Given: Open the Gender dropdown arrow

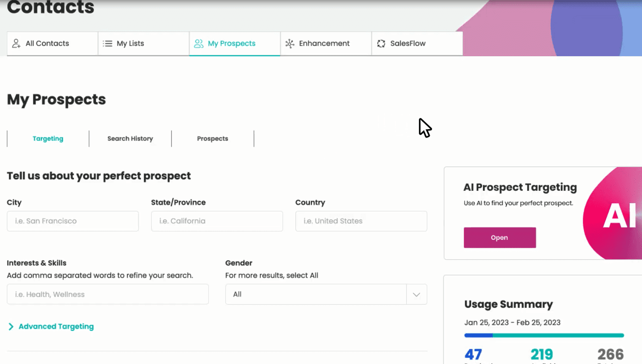Looking at the screenshot, I should (416, 294).
